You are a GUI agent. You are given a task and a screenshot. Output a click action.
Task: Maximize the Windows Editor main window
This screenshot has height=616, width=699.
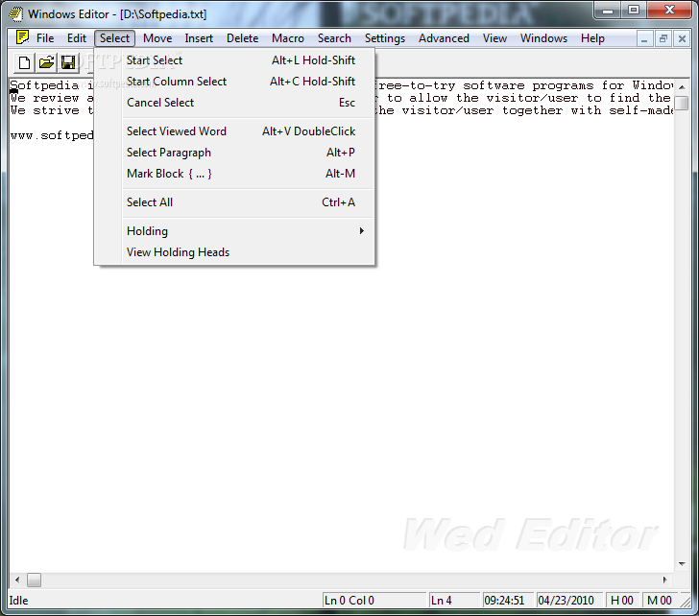point(634,10)
